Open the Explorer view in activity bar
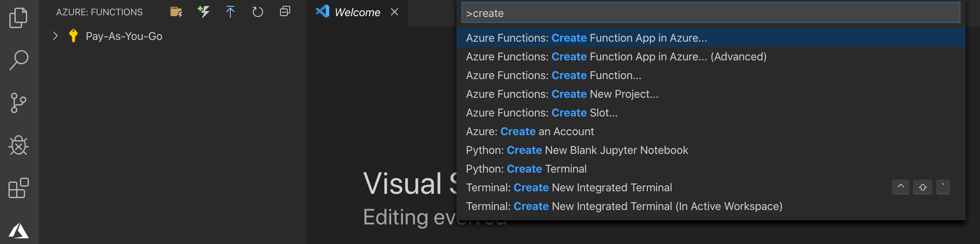Image resolution: width=980 pixels, height=244 pixels. tap(18, 18)
